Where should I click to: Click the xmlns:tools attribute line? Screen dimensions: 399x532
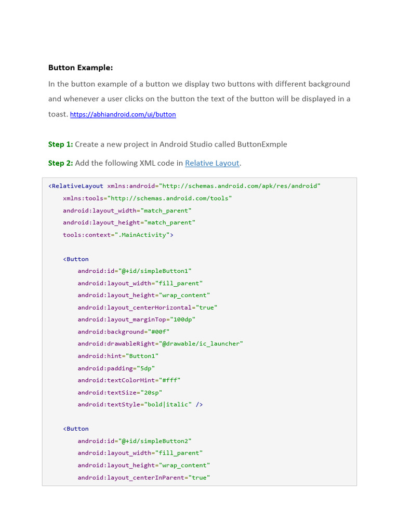click(x=147, y=198)
